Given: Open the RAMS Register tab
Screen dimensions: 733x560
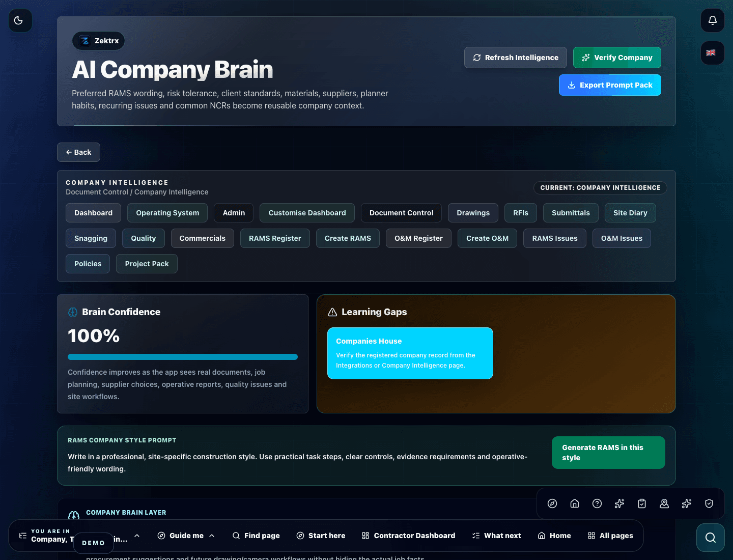Looking at the screenshot, I should (x=275, y=238).
